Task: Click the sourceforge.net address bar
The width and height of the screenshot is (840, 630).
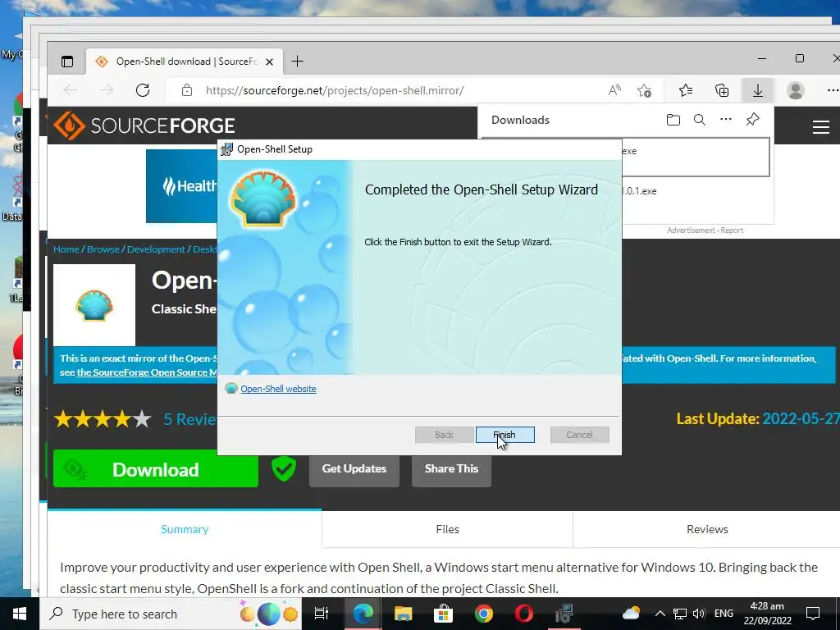Action: click(335, 90)
